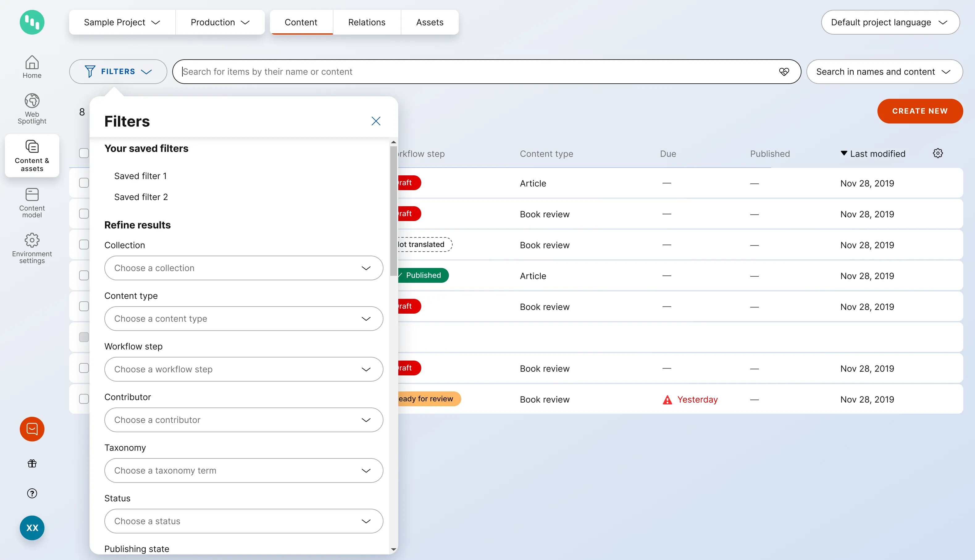Click the heart icon in search bar
Viewport: 975px width, 560px height.
click(784, 72)
